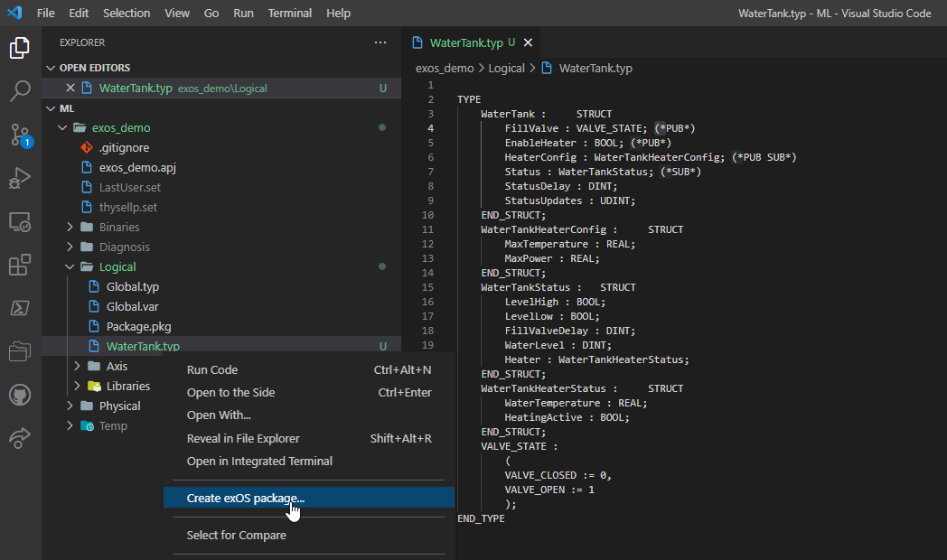Expand the Libraries folder chevron
Image resolution: width=947 pixels, height=560 pixels.
pyautogui.click(x=77, y=387)
